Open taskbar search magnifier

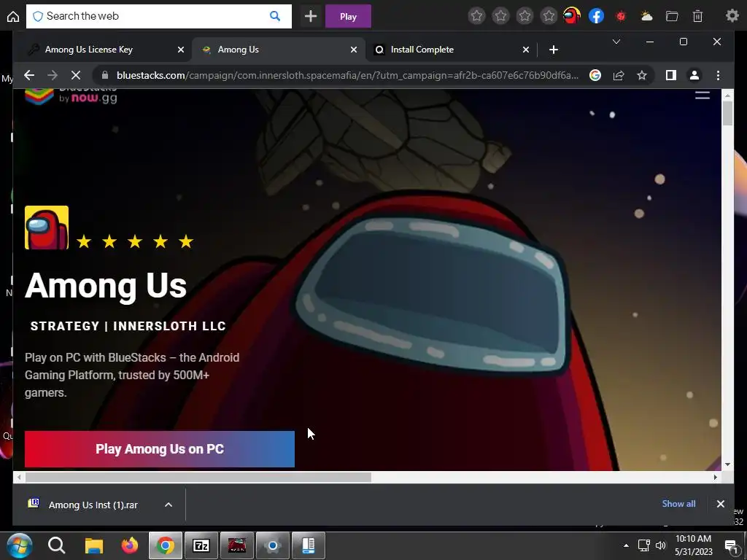[57, 545]
